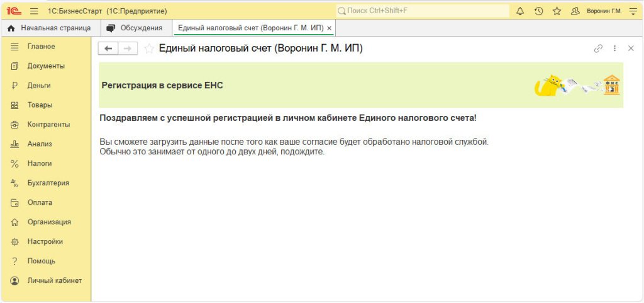Switch to Начальная страница tab
The width and height of the screenshot is (644, 303).
click(49, 28)
